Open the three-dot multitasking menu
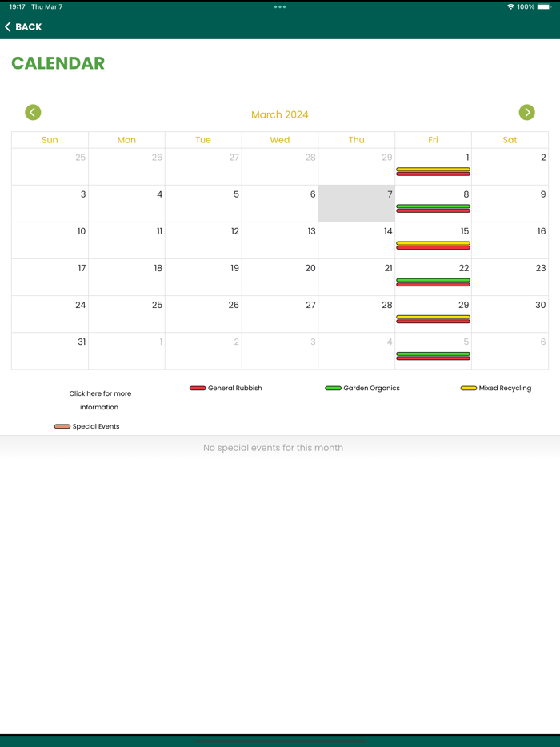The height and width of the screenshot is (747, 560). click(280, 6)
